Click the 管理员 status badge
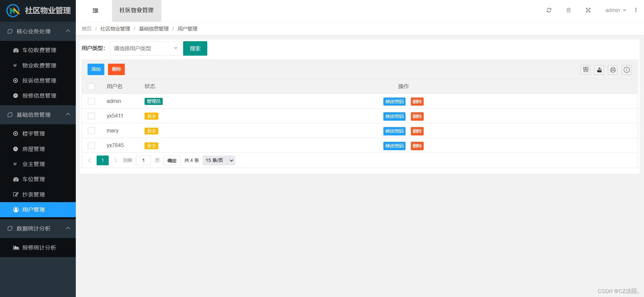The image size is (644, 297). point(154,101)
